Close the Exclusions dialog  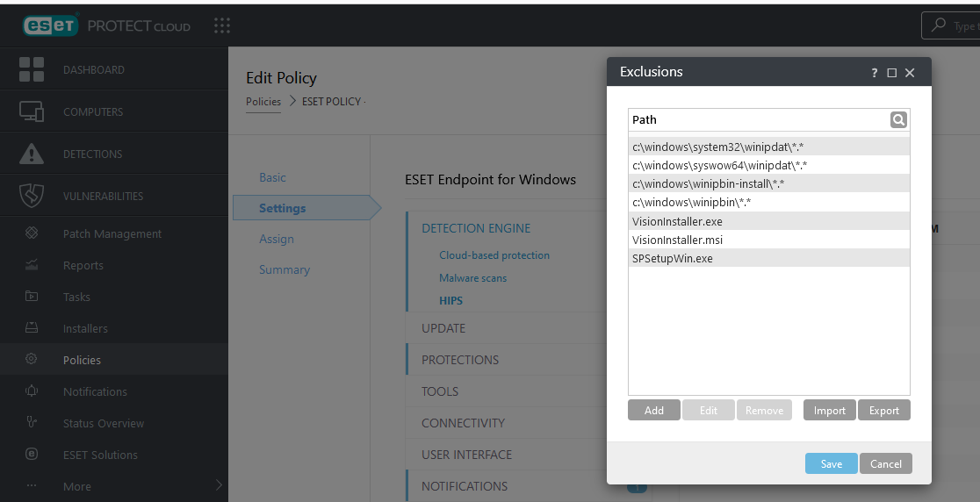910,73
